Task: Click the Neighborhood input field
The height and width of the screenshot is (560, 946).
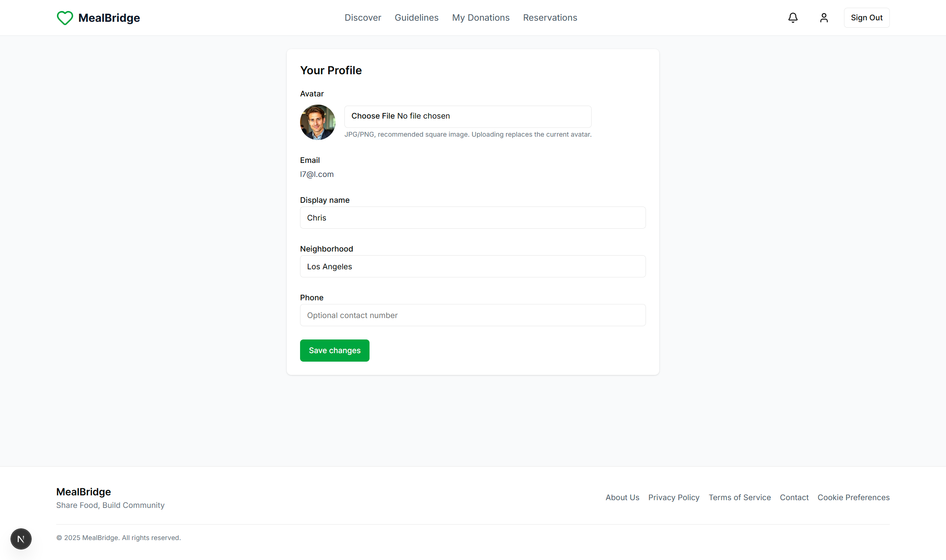Action: pyautogui.click(x=473, y=266)
